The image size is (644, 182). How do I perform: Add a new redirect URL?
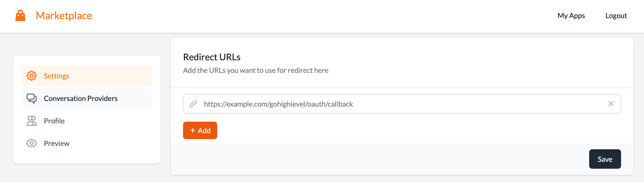point(200,130)
